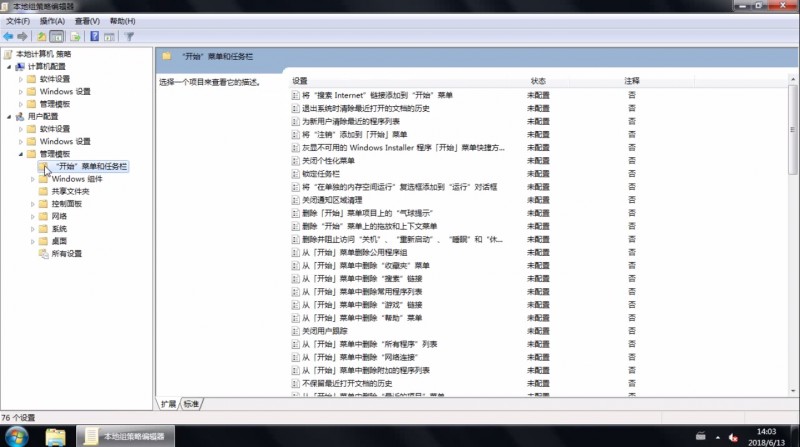Select policy 退出系统时清除最近打开的文档的历史

point(366,108)
